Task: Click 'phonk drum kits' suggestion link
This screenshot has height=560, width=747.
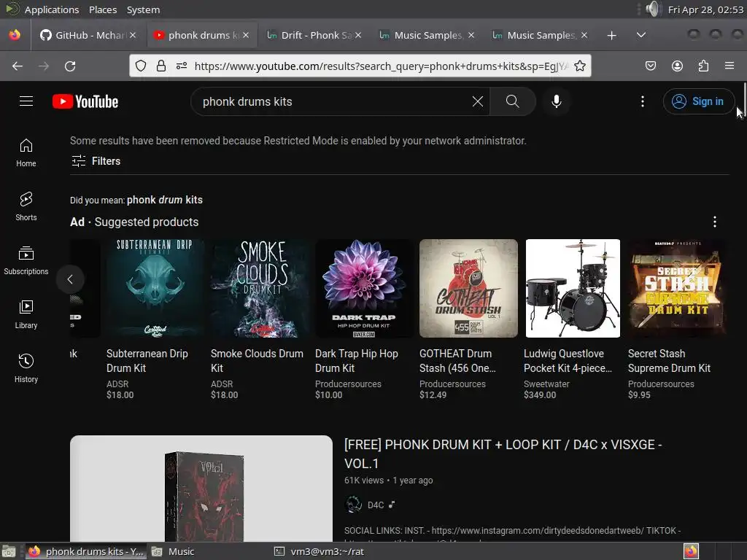Action: coord(165,200)
